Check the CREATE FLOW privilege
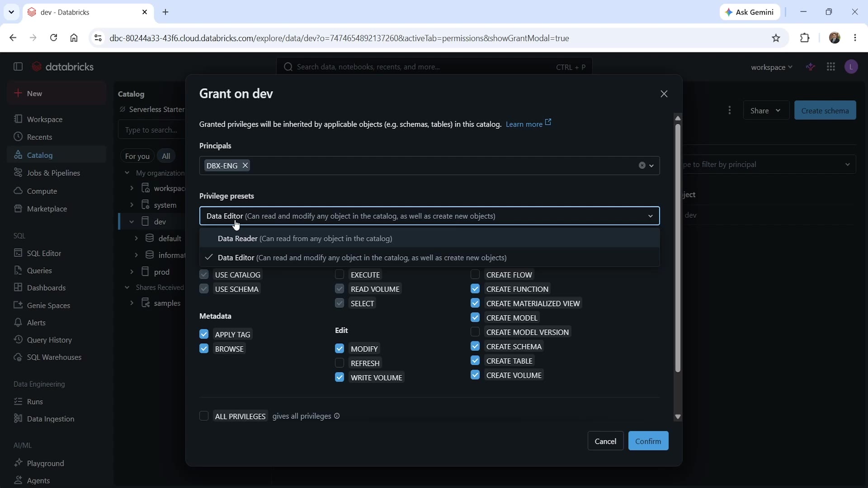 coord(475,275)
